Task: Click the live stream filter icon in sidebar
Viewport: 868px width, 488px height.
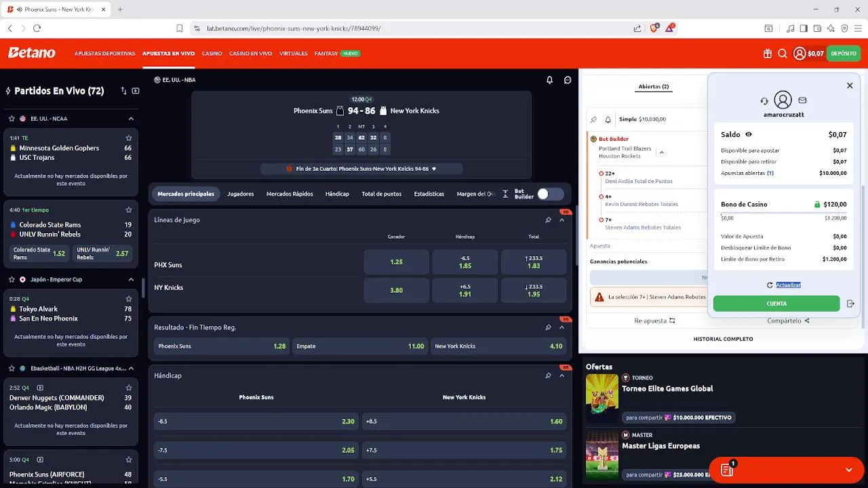Action: click(x=136, y=91)
